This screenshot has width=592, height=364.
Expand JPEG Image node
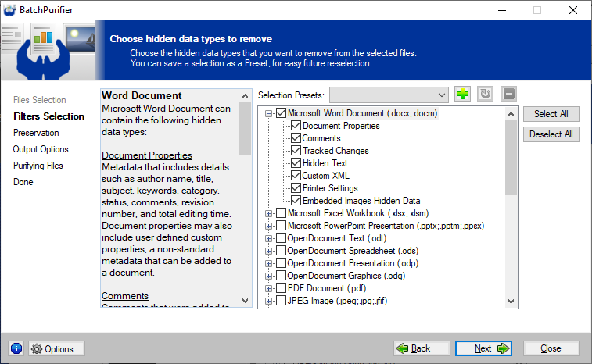pos(268,301)
